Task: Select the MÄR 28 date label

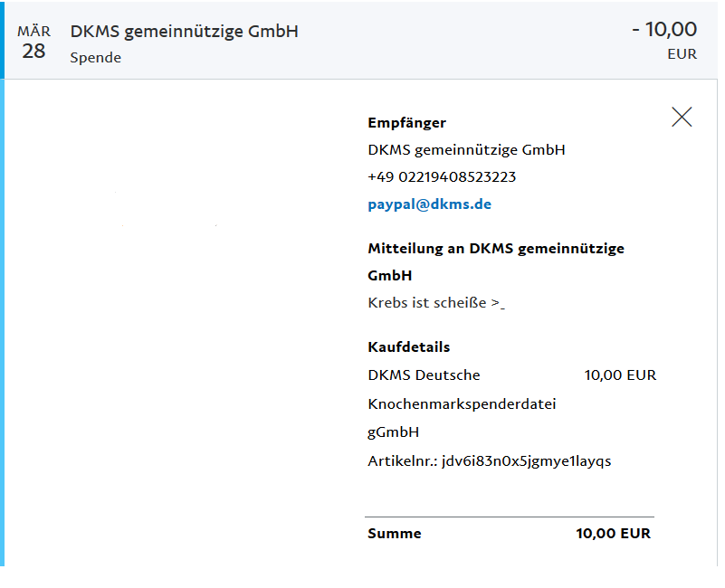Action: [33, 43]
